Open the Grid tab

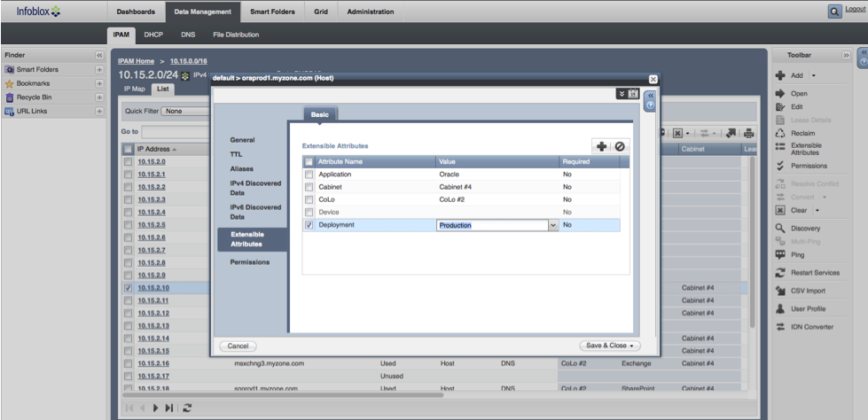pyautogui.click(x=321, y=12)
